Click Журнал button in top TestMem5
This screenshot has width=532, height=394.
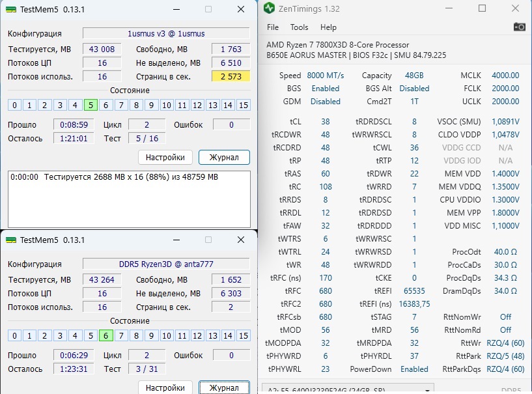(x=224, y=158)
